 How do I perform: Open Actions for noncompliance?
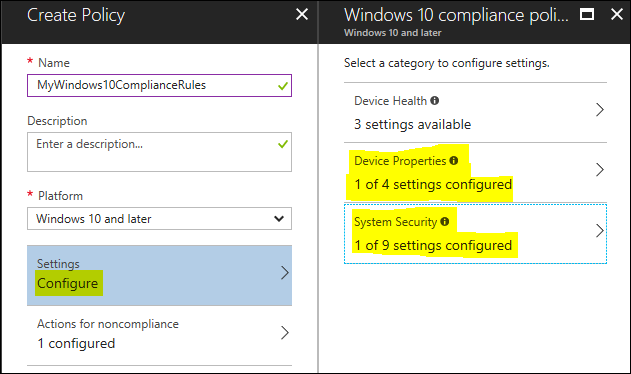[159, 335]
